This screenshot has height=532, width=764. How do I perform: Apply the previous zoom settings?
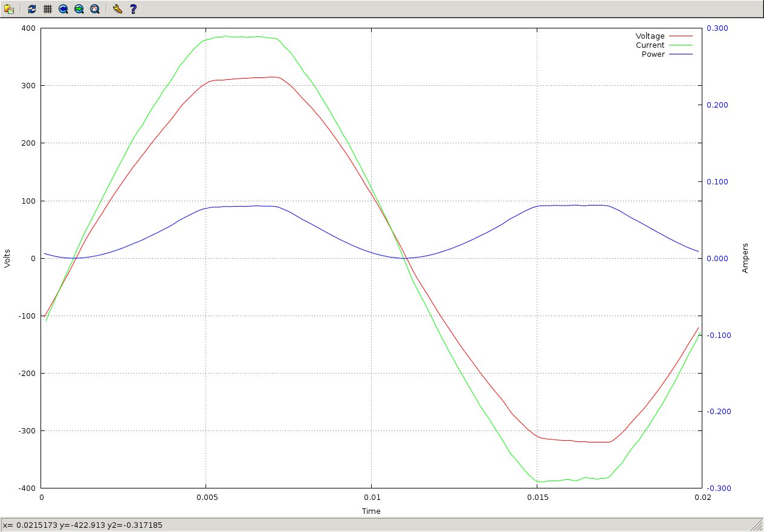(x=63, y=9)
